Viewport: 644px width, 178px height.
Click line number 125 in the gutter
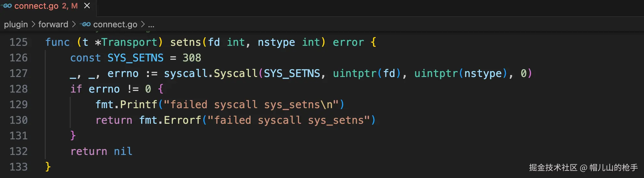coord(19,42)
